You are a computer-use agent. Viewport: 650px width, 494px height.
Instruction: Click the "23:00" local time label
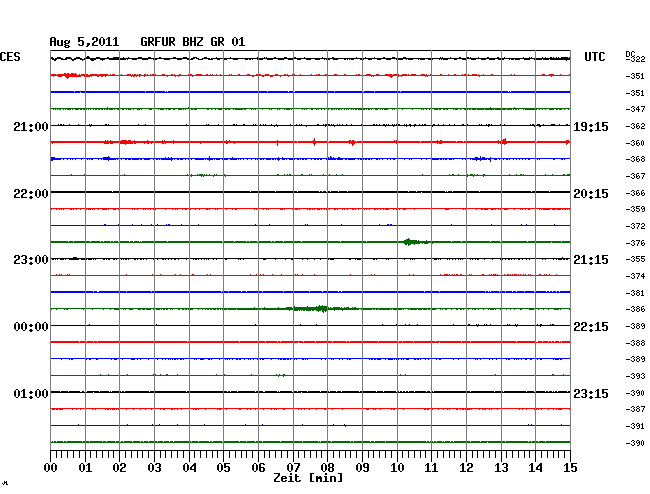[31, 260]
